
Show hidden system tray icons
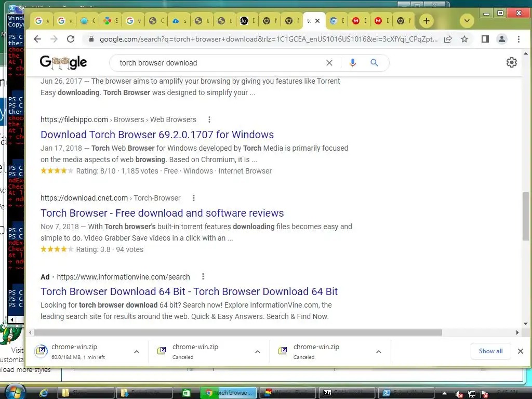444,394
